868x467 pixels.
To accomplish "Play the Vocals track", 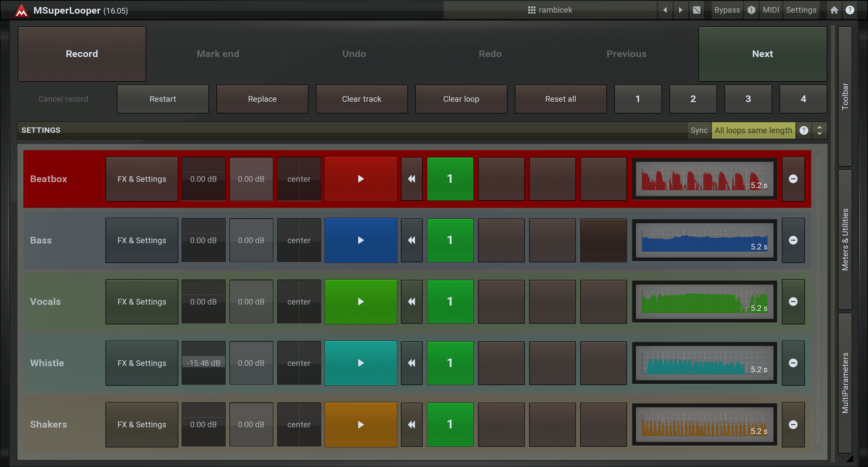I will click(361, 302).
